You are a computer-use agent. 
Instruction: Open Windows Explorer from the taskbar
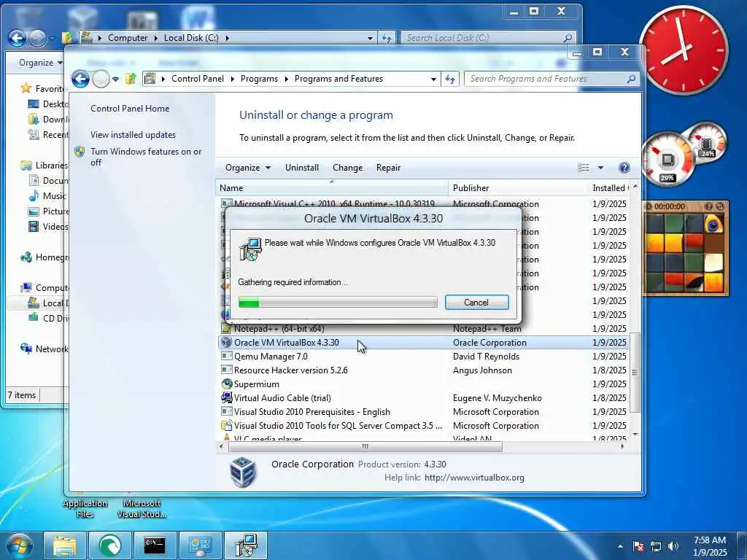(65, 545)
